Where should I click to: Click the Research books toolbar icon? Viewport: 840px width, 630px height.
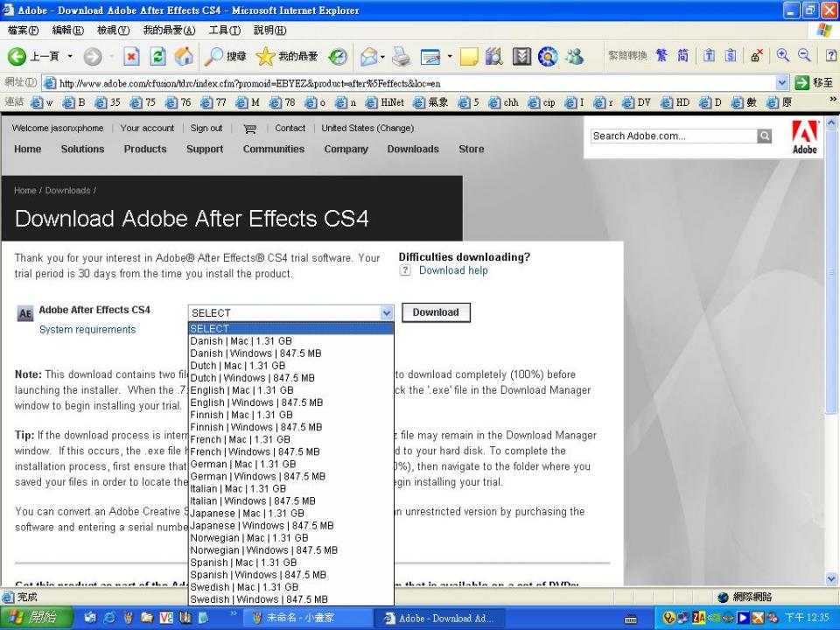(x=493, y=56)
